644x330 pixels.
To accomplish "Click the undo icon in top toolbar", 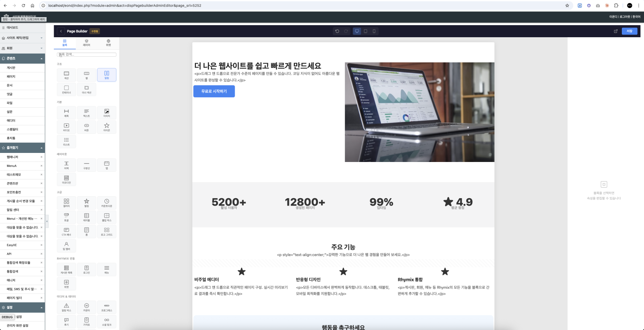I will [337, 31].
